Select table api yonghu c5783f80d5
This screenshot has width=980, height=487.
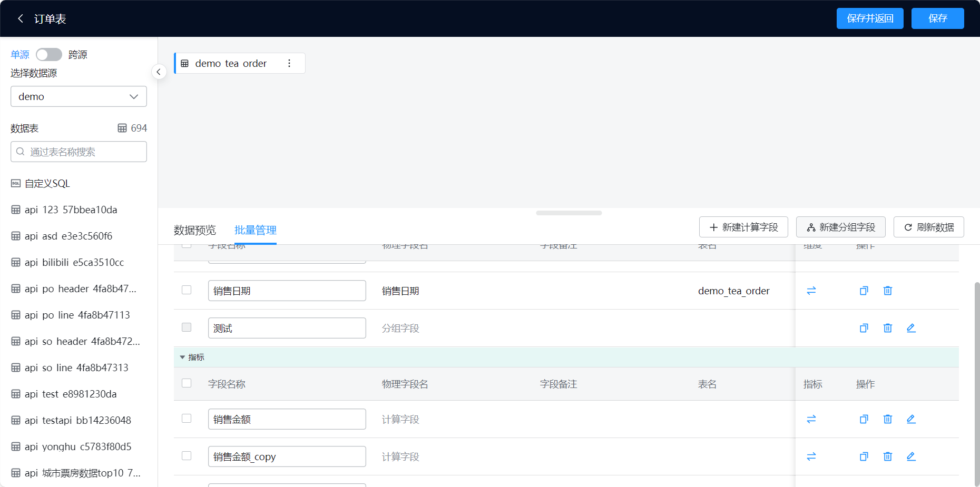79,446
